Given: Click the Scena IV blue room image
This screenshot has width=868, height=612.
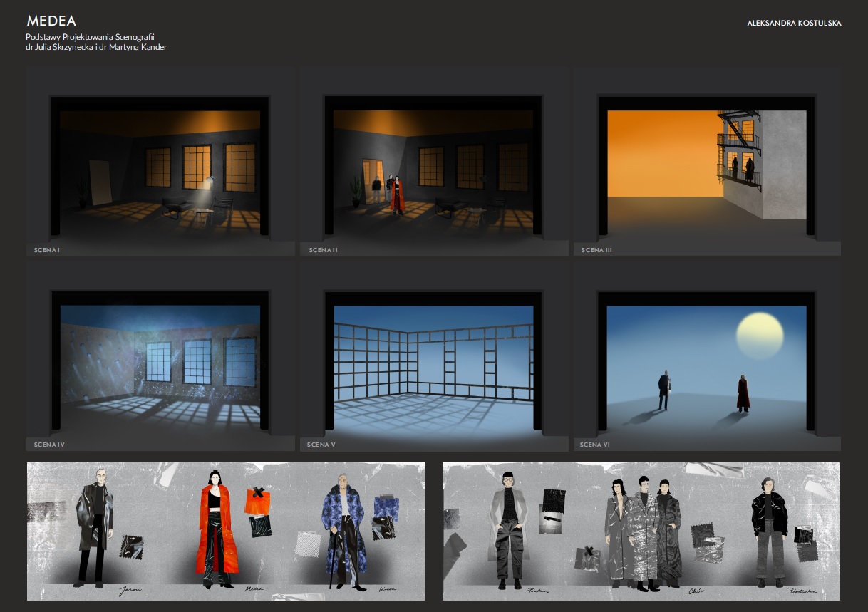Looking at the screenshot, I should [160, 361].
